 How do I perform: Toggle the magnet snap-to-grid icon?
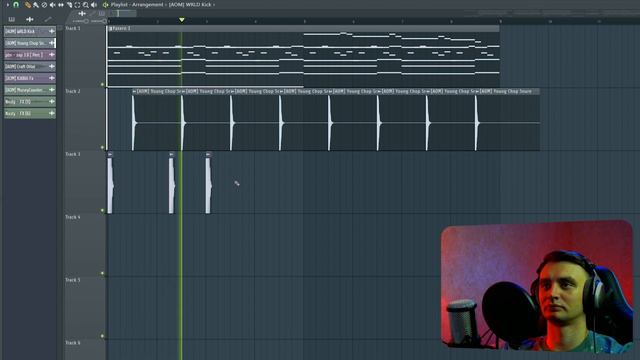(16, 4)
